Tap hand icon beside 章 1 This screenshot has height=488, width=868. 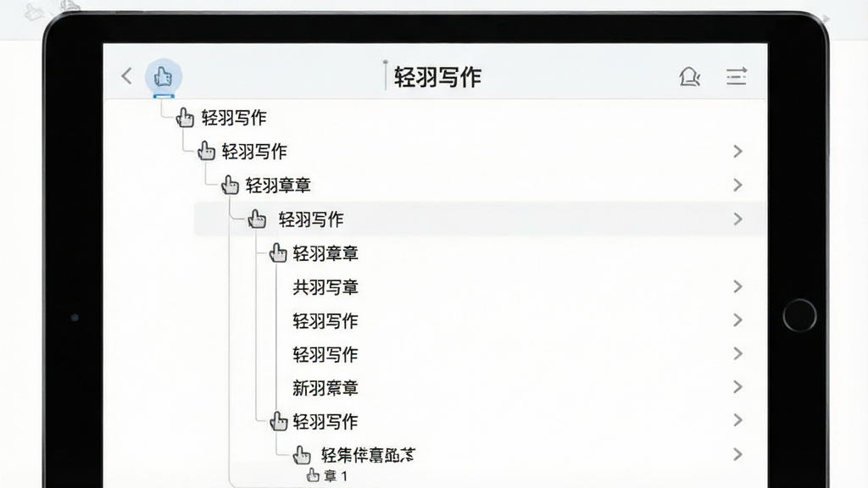313,474
